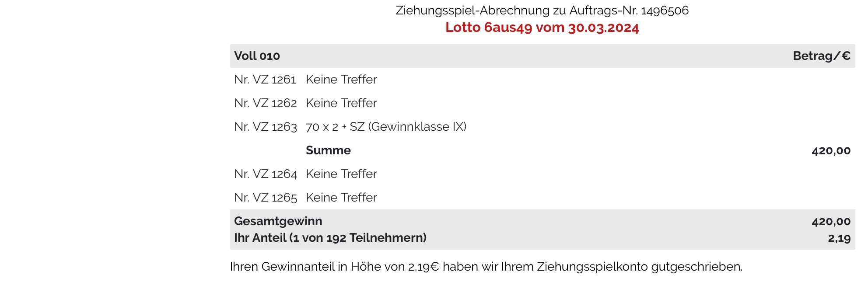Click the Ziehungsspiel-Abrechnung order number title
Viewport: 868px width, 296px height.
point(542,10)
